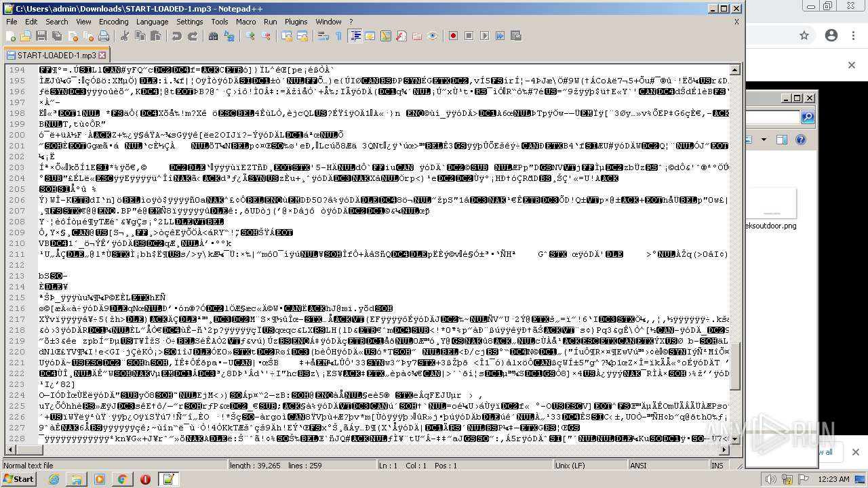Screen dimensions: 868x488
Task: Open Chrome from the taskbar
Action: pyautogui.click(x=122, y=479)
